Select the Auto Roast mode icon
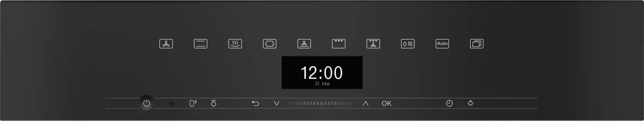Screen dimensions: 644x121 coord(270,44)
